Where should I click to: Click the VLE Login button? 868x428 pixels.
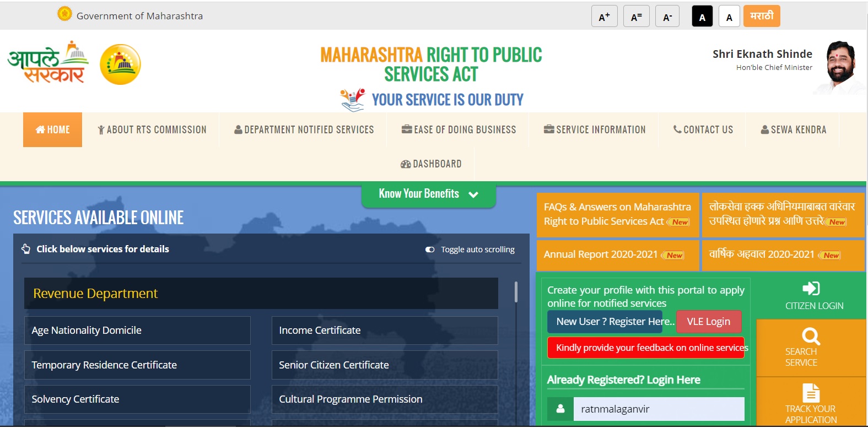click(709, 322)
